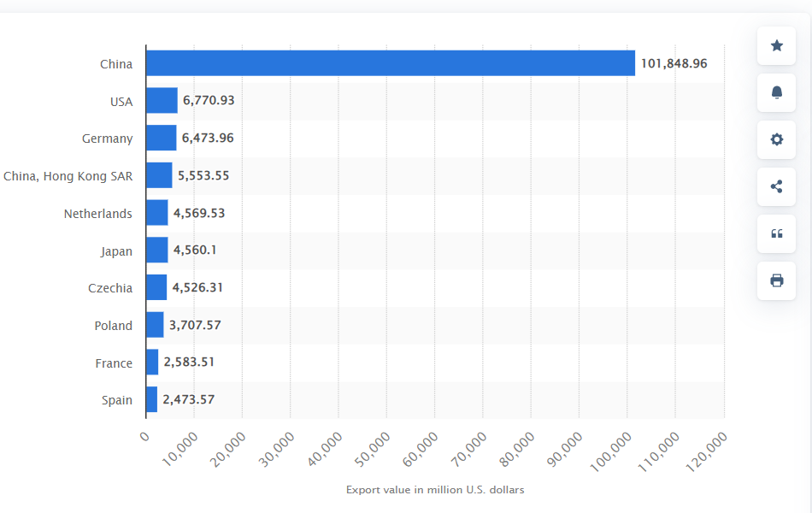The height and width of the screenshot is (513, 812).
Task: Click the Germany bar in chart
Action: point(161,139)
